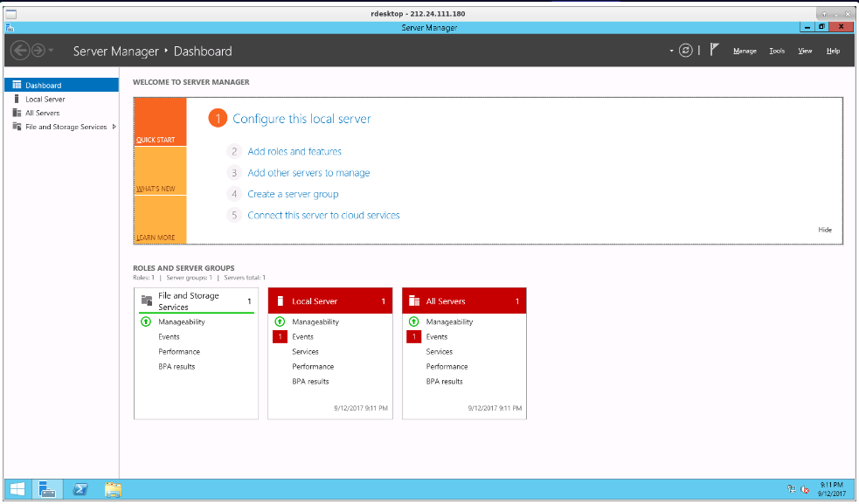Click the green Manageability icon in All Servers
The image size is (859, 504).
pos(414,321)
